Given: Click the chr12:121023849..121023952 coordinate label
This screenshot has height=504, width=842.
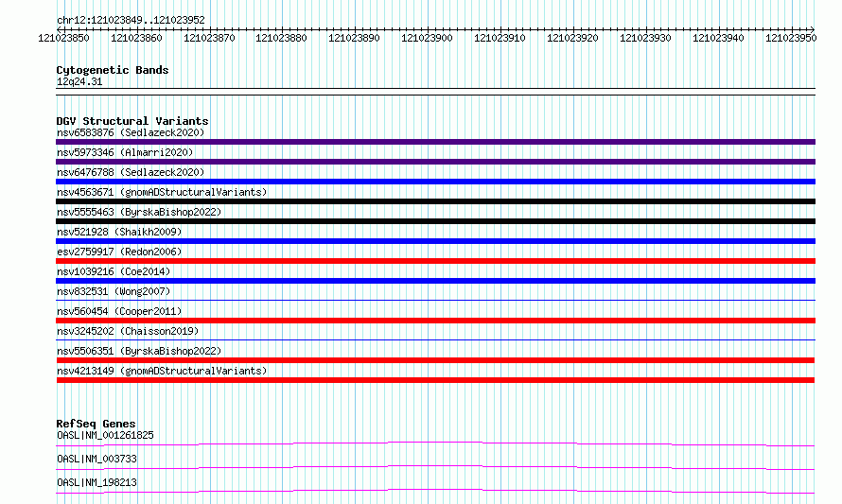Looking at the screenshot, I should 131,20.
